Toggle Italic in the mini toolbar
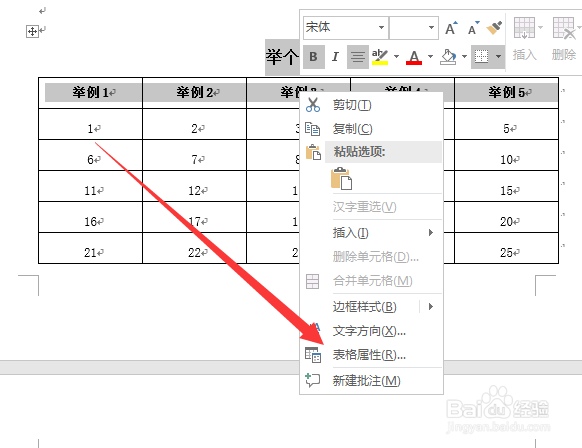 [336, 57]
